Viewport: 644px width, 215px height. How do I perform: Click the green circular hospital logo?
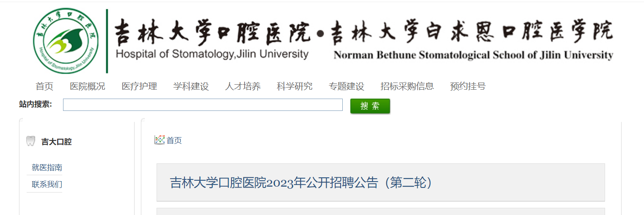pos(66,41)
